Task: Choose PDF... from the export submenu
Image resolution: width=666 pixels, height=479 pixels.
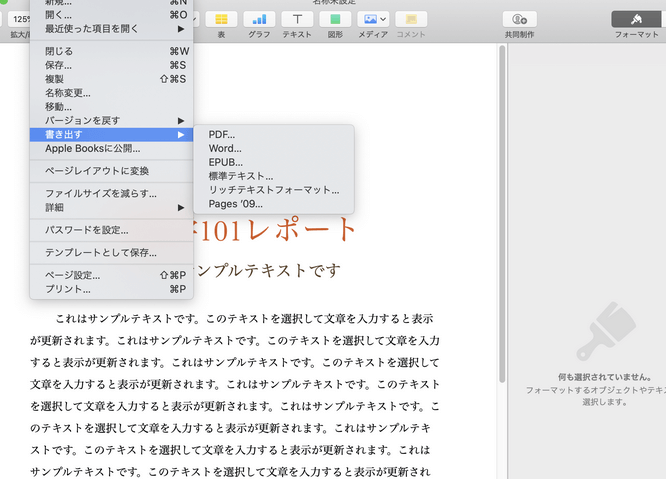Action: point(222,134)
